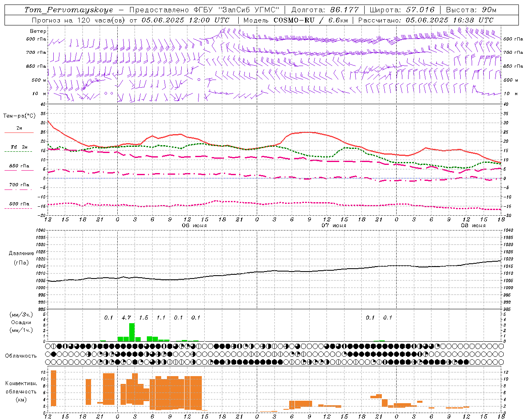The width and height of the screenshot is (525, 420).
Task: Click the '07 июня' date label
Action: point(334,226)
